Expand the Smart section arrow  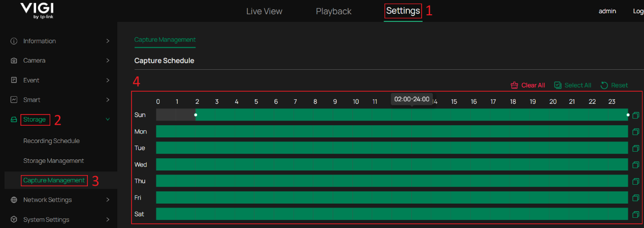click(108, 100)
